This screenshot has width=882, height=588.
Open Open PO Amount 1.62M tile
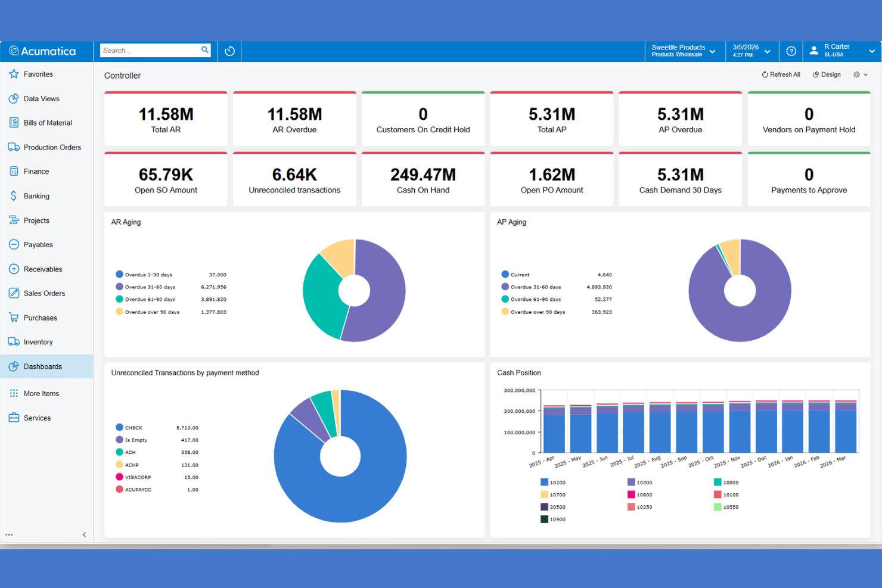pyautogui.click(x=552, y=179)
